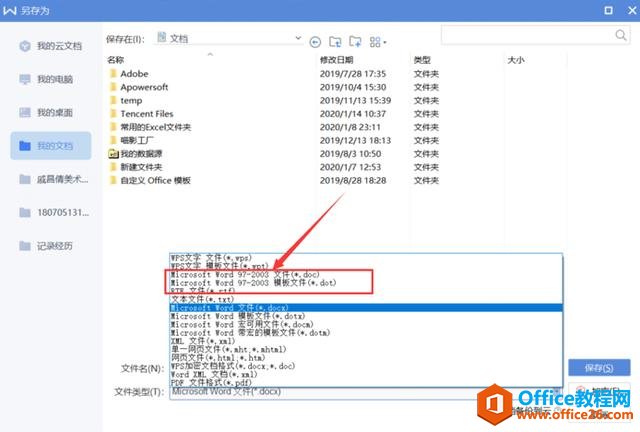Choose Word 宏可用文件(*.docm) type

pyautogui.click(x=366, y=324)
